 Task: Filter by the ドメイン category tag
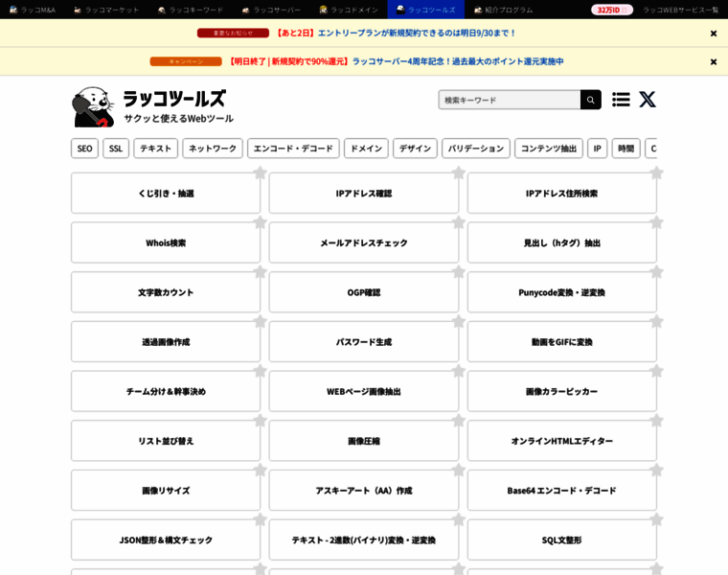coord(366,149)
